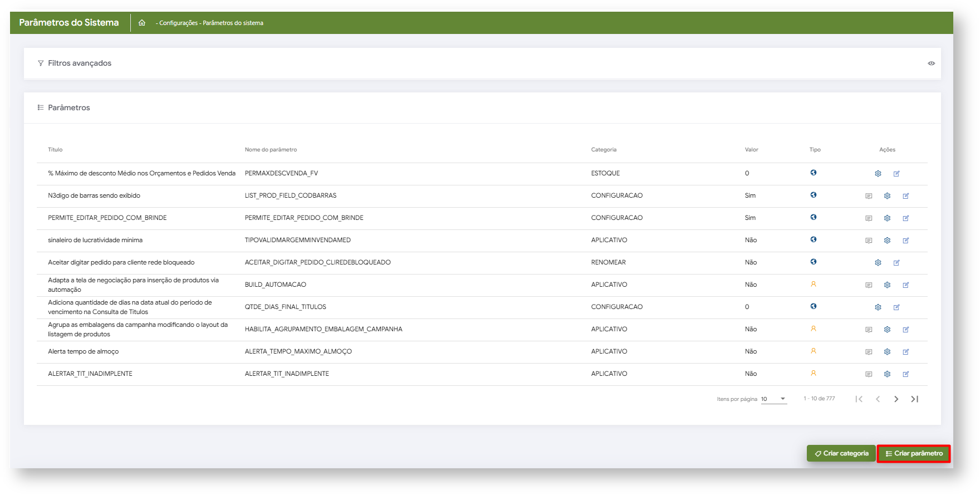Viewport: 980px width, 495px height.
Task: Click the Criar categoria button
Action: coord(841,453)
